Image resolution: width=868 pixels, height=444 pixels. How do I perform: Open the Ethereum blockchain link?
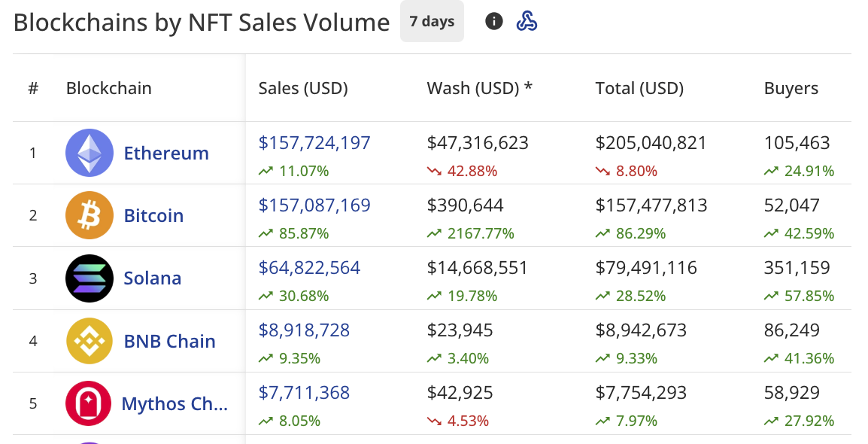pos(166,154)
